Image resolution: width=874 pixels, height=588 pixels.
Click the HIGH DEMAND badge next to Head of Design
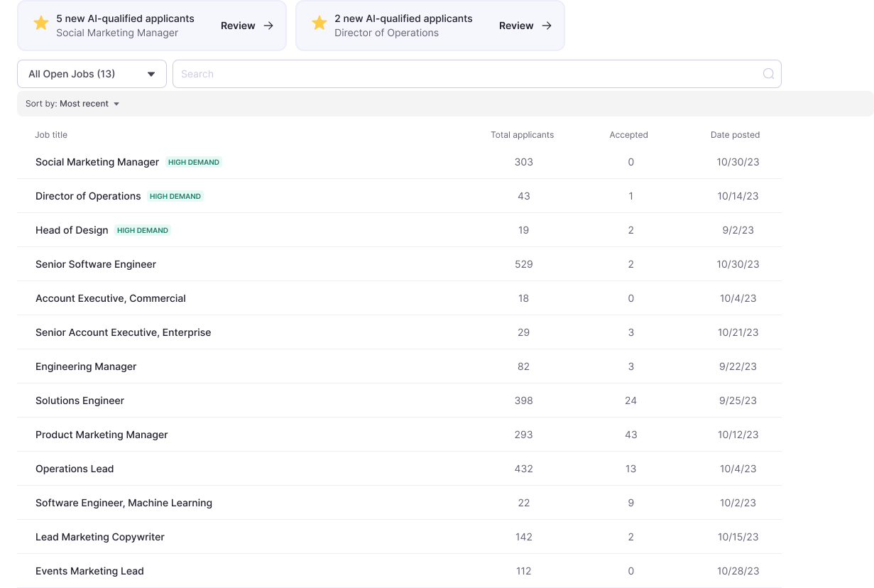point(143,230)
